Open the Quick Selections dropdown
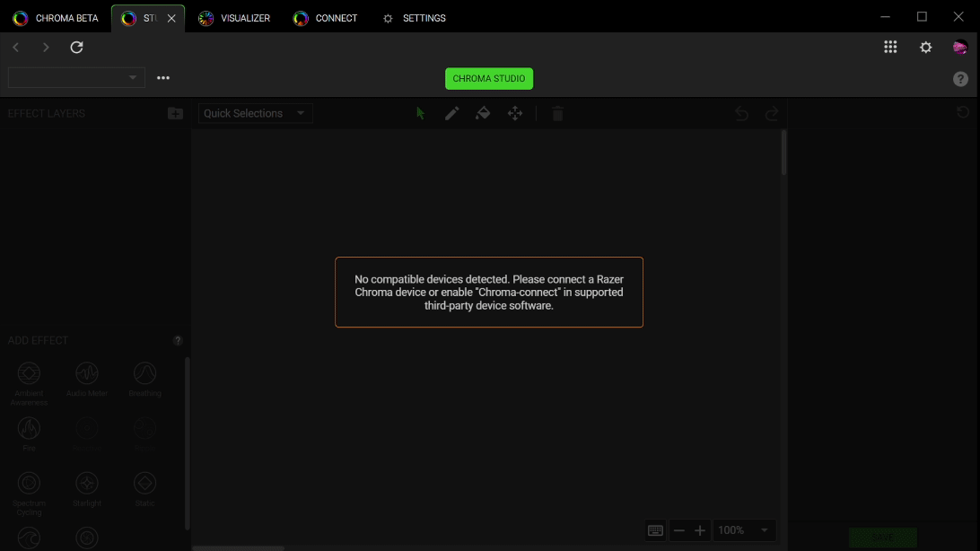Viewport: 980px width, 551px height. tap(255, 113)
